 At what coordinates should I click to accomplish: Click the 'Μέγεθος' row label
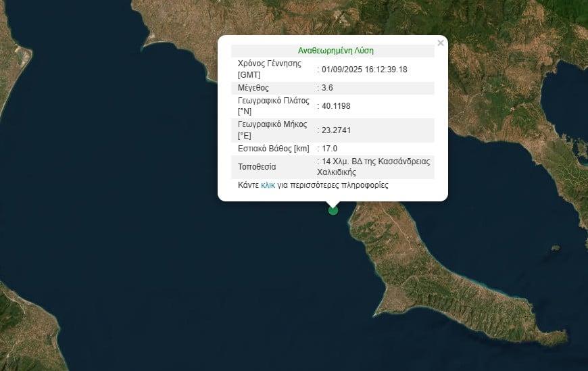(x=253, y=88)
